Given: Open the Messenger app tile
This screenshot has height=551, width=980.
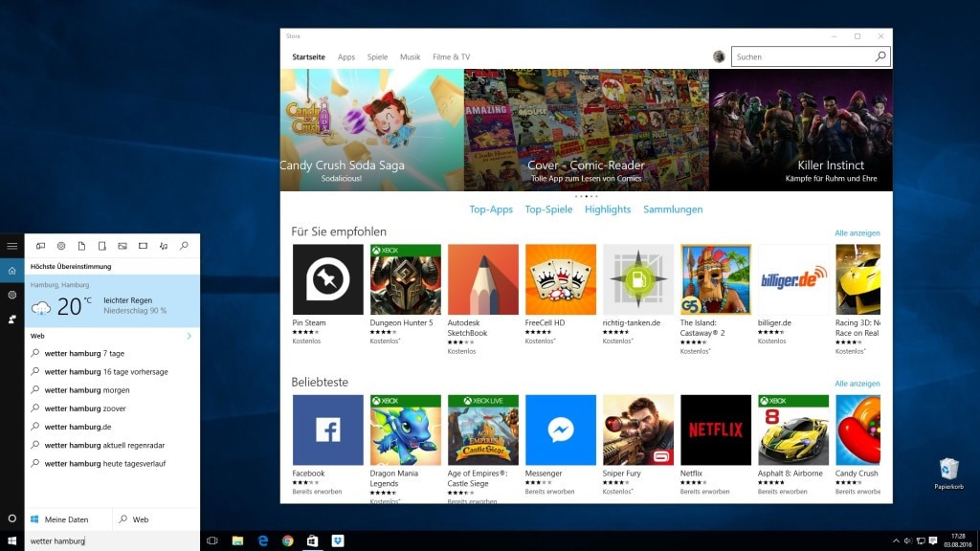Looking at the screenshot, I should [561, 430].
